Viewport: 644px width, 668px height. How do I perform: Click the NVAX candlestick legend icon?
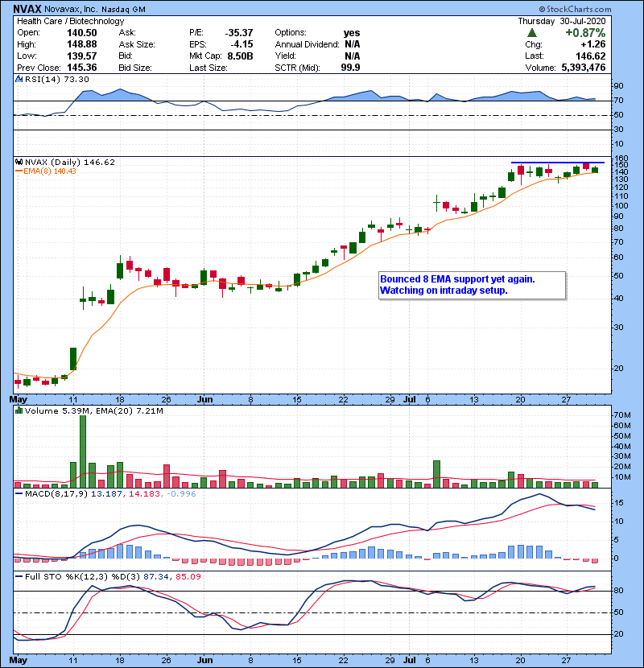(x=19, y=162)
